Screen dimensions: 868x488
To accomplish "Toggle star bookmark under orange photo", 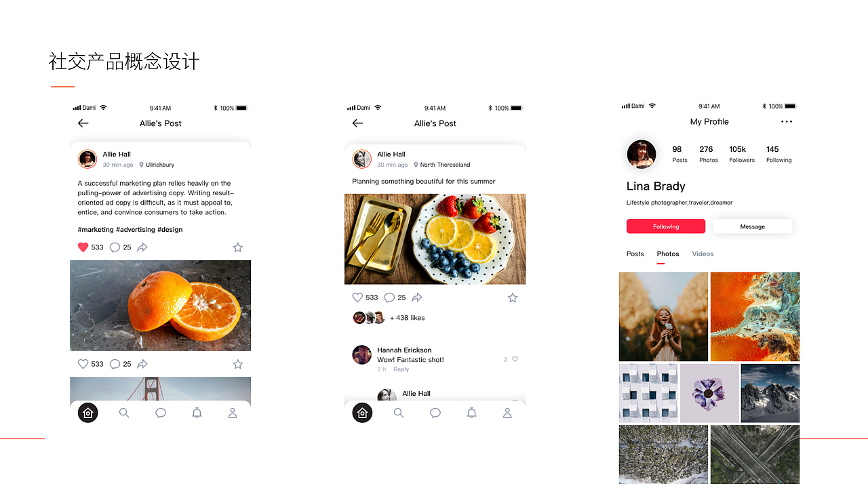I will [237, 364].
